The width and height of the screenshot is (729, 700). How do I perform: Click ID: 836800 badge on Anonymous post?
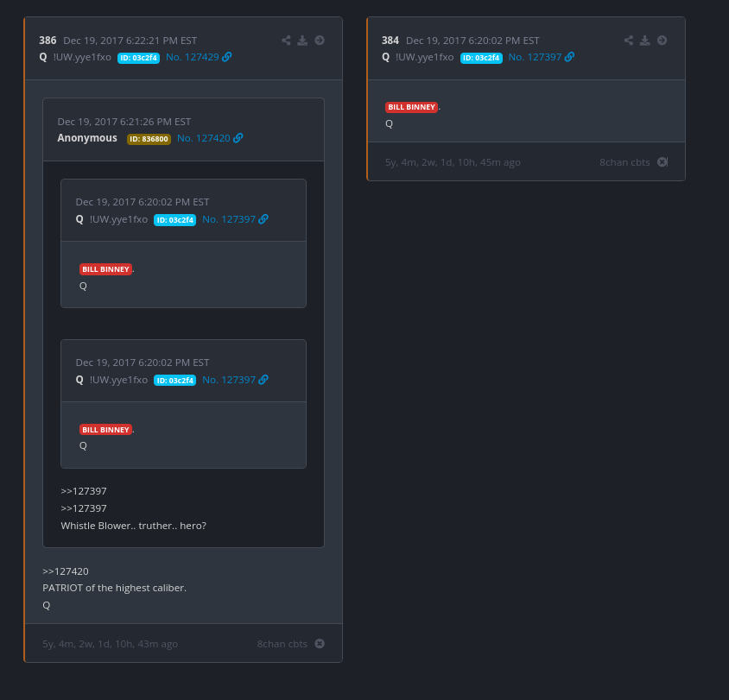(x=149, y=139)
